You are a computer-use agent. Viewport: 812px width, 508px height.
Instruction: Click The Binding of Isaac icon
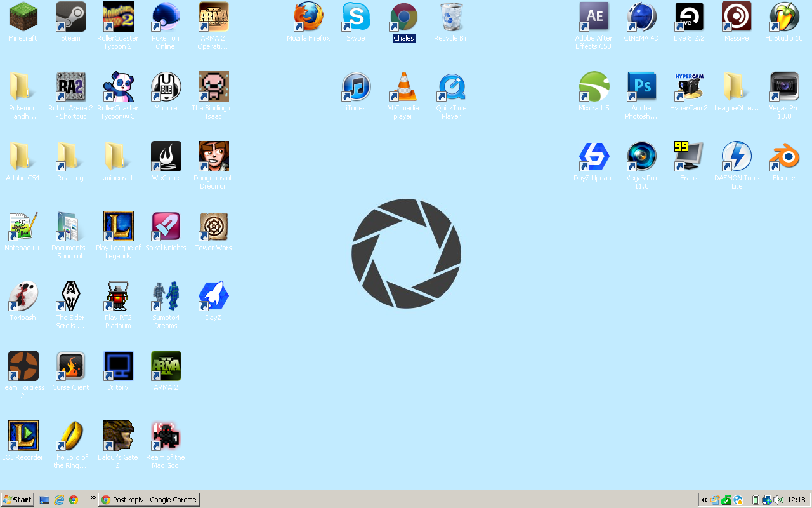[213, 87]
